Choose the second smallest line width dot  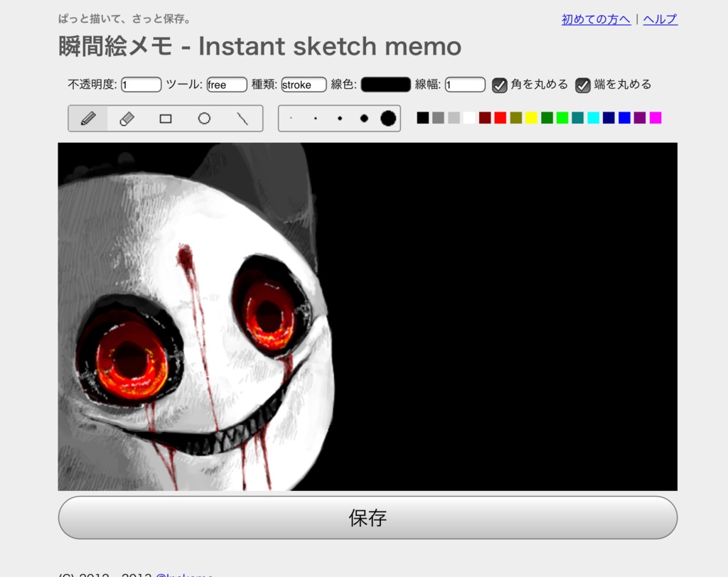click(x=315, y=119)
